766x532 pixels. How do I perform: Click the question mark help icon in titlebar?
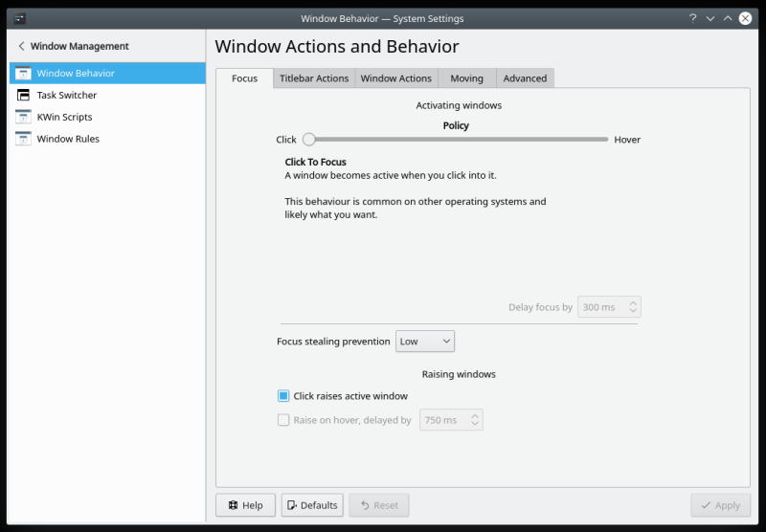pyautogui.click(x=692, y=18)
